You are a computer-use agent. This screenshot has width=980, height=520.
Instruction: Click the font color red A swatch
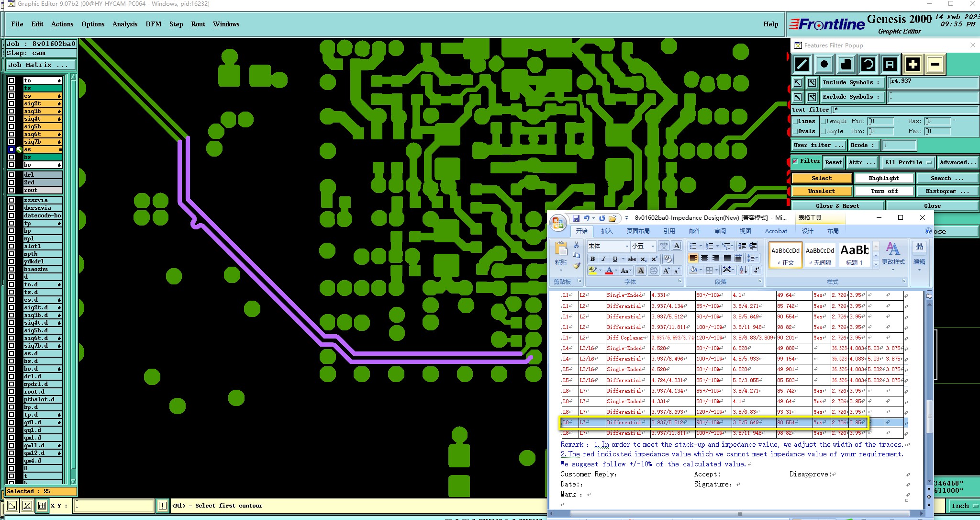click(609, 271)
